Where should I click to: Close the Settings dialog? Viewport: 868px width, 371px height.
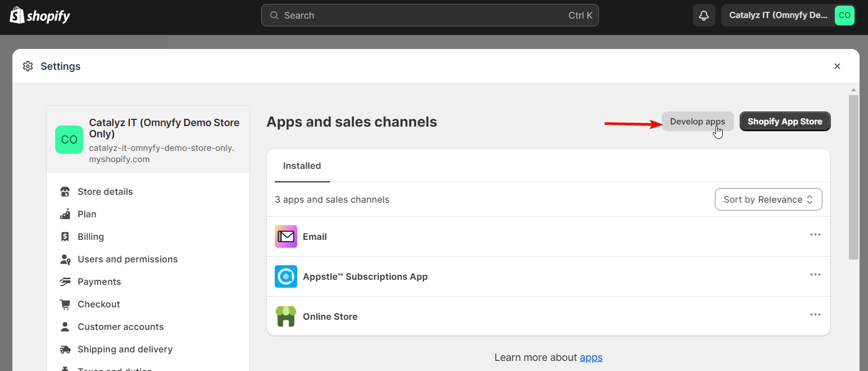click(x=837, y=66)
